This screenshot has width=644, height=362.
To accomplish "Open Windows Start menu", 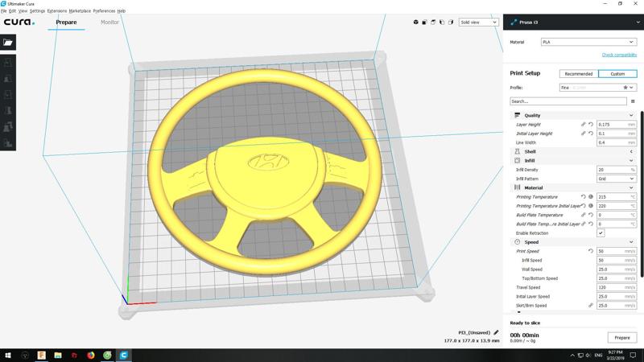I will [x=8, y=355].
